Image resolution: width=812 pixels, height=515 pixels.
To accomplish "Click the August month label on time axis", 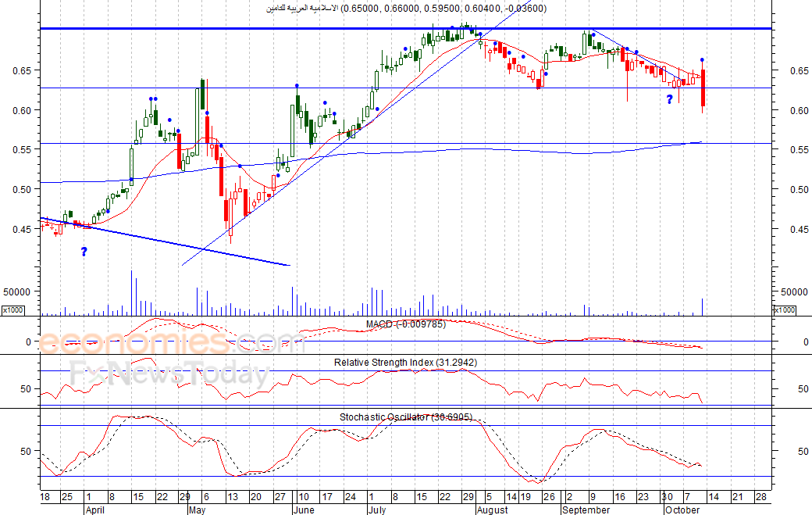I will [492, 510].
